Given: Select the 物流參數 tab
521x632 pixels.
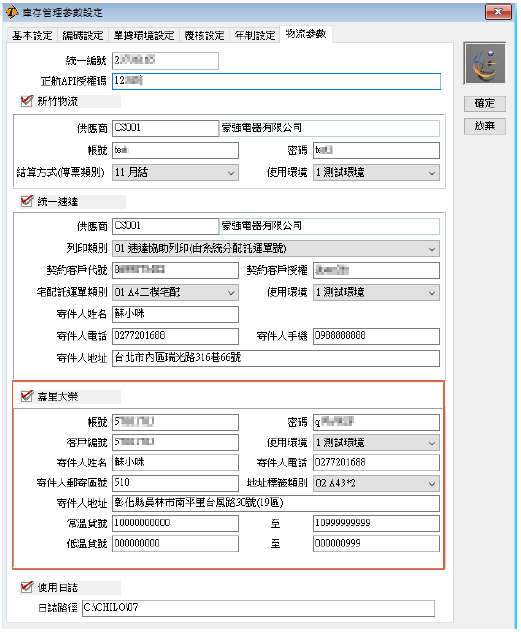Looking at the screenshot, I should click(306, 34).
